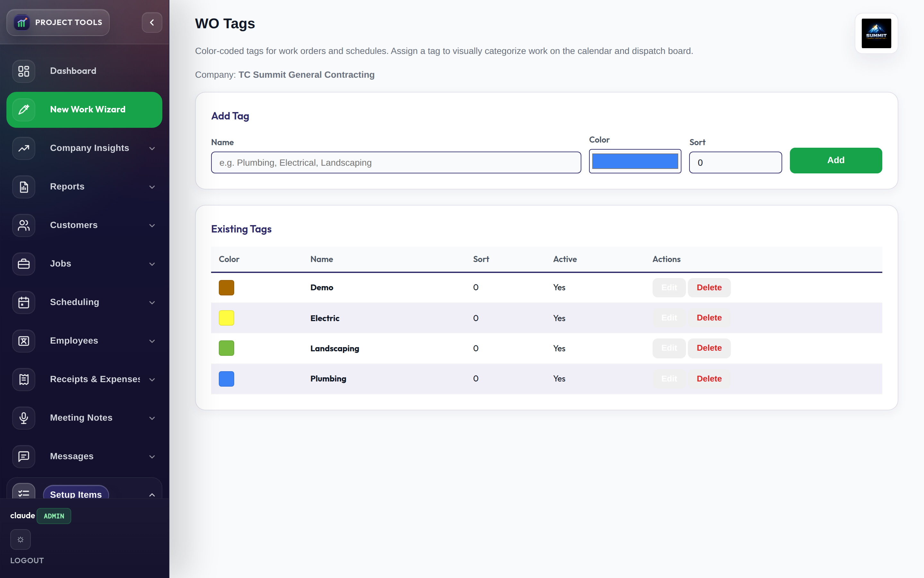Focus the tag Name input field

pos(396,162)
